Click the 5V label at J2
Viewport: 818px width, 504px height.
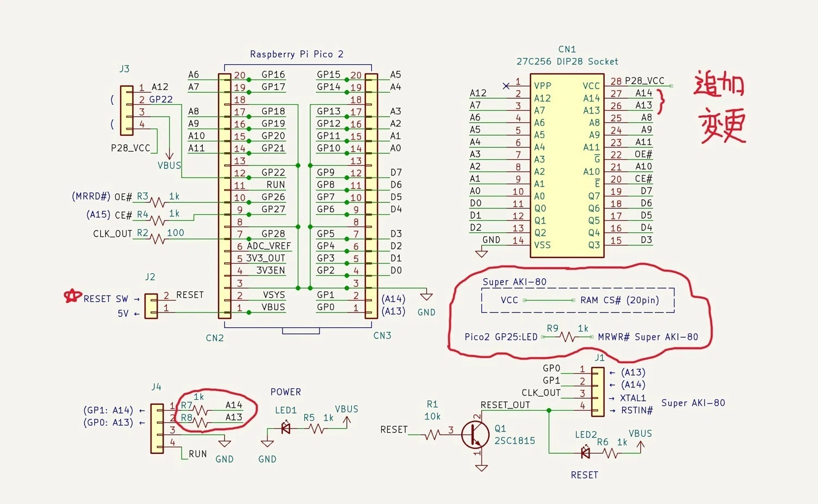123,314
